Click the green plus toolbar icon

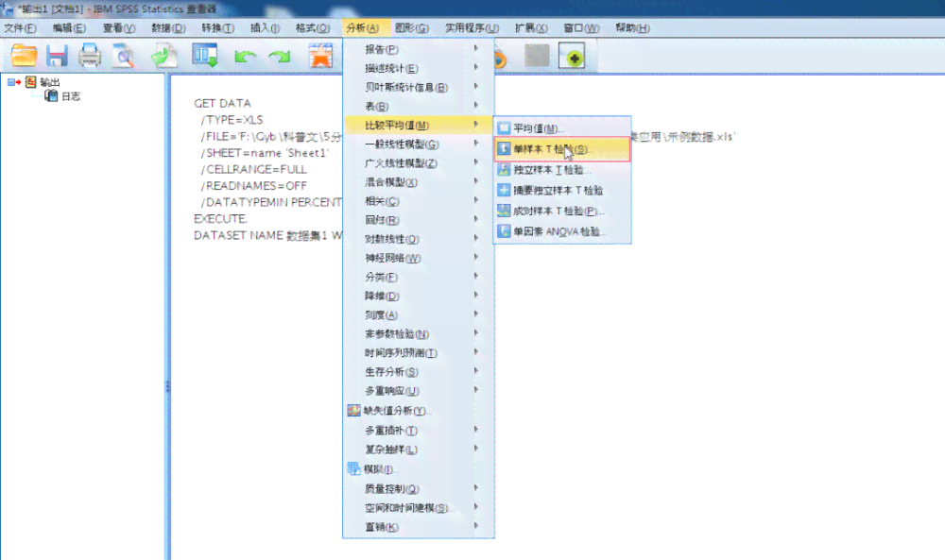pyautogui.click(x=572, y=56)
